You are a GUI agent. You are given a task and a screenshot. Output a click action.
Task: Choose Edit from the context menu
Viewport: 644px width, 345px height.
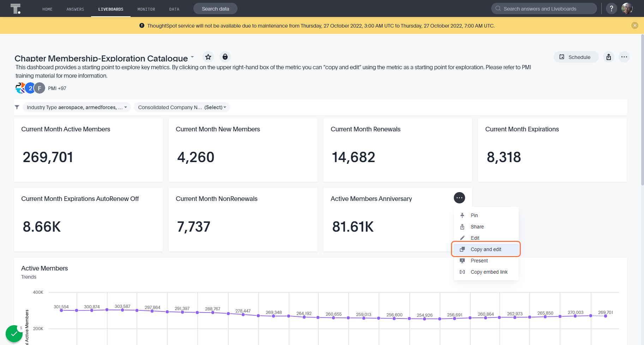point(486,238)
